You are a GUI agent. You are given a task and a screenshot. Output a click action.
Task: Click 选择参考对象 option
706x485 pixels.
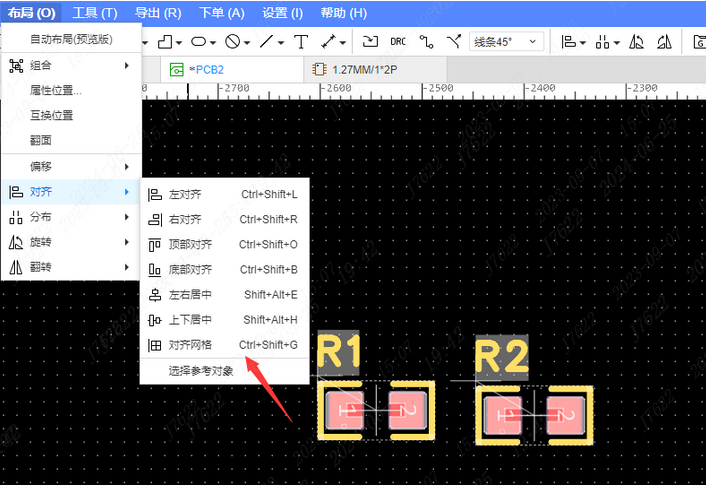click(x=201, y=371)
